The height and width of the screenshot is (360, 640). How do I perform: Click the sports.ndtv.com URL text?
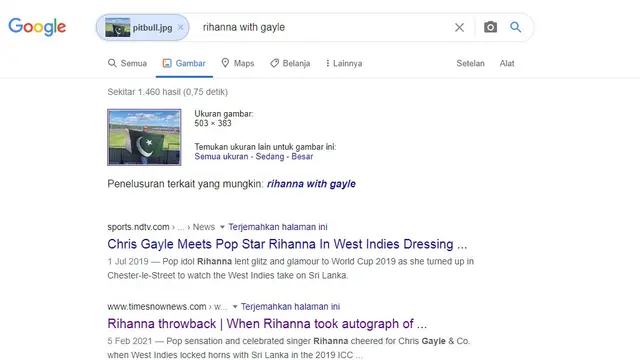[x=138, y=227]
